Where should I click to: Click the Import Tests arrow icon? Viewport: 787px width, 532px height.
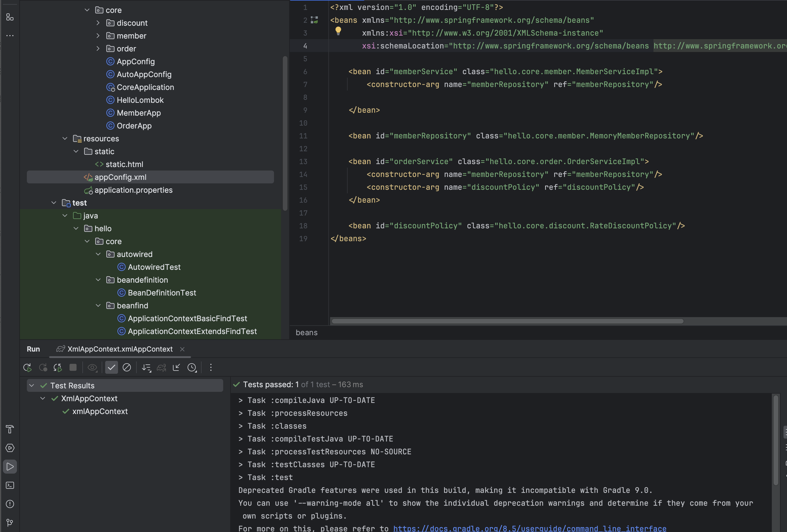coord(176,368)
